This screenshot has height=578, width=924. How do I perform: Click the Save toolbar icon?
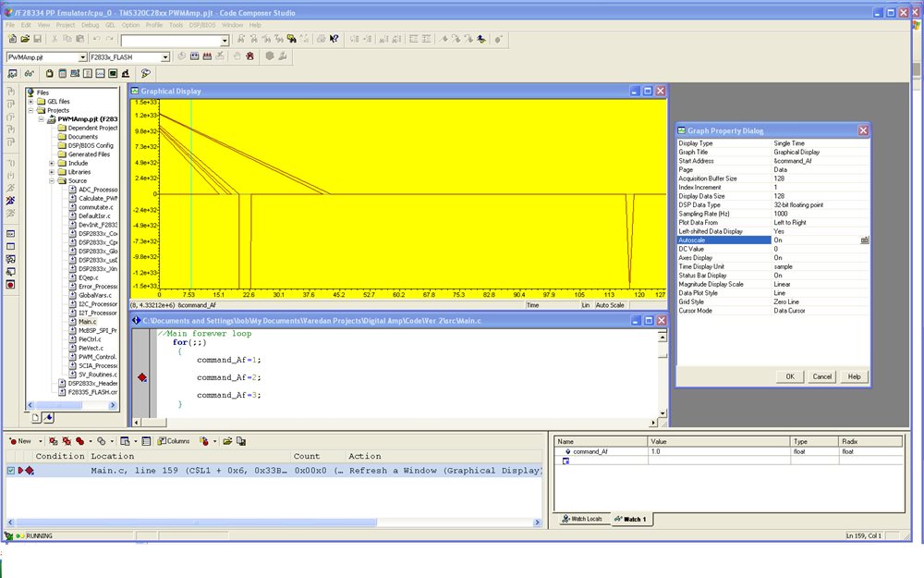point(38,39)
